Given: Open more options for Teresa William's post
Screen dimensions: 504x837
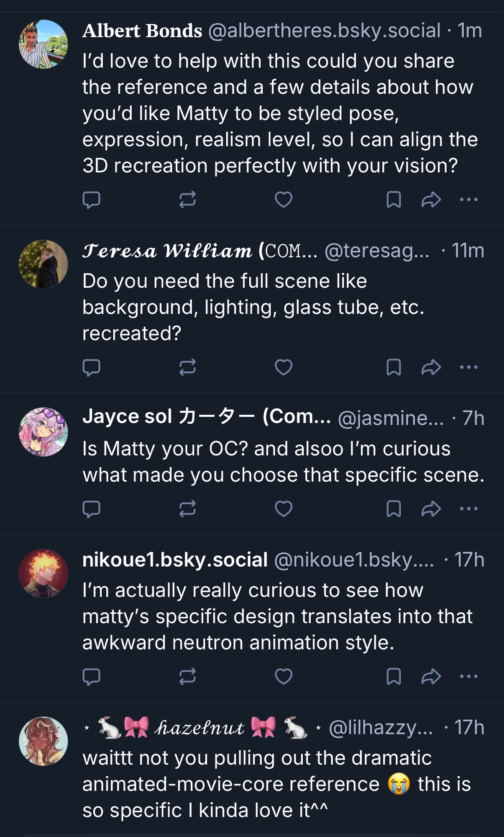Looking at the screenshot, I should click(x=468, y=367).
